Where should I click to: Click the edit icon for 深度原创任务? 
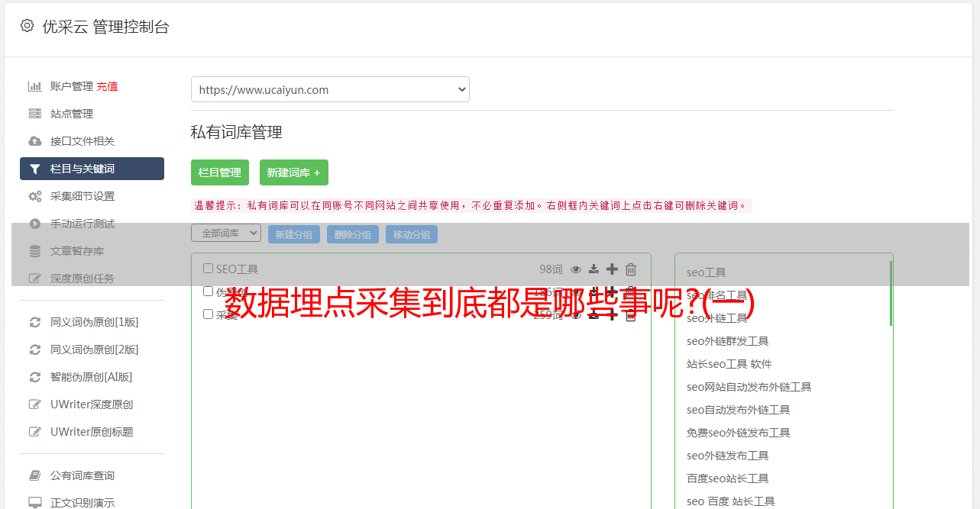[x=35, y=279]
